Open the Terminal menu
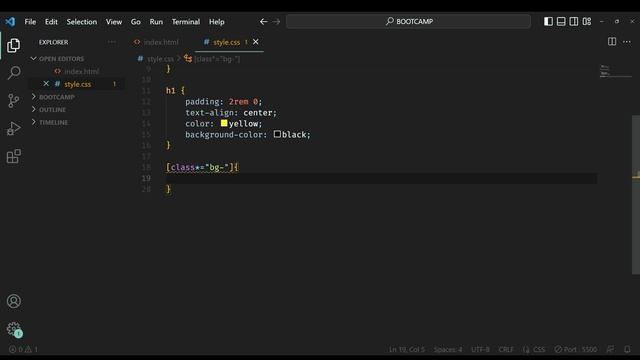The height and width of the screenshot is (360, 640). point(186,22)
